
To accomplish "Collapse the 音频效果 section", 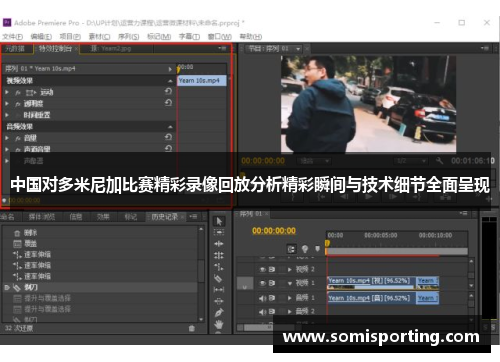I will (x=170, y=127).
